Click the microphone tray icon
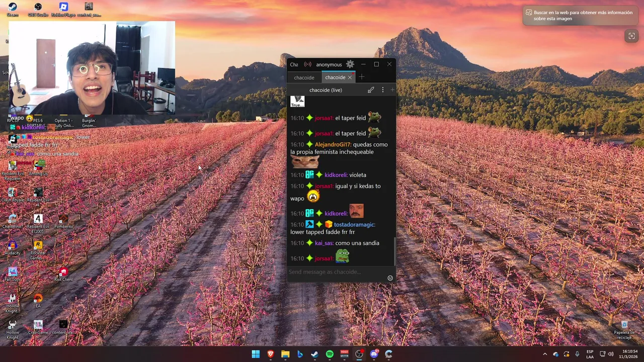The width and height of the screenshot is (644, 362). coord(577,354)
